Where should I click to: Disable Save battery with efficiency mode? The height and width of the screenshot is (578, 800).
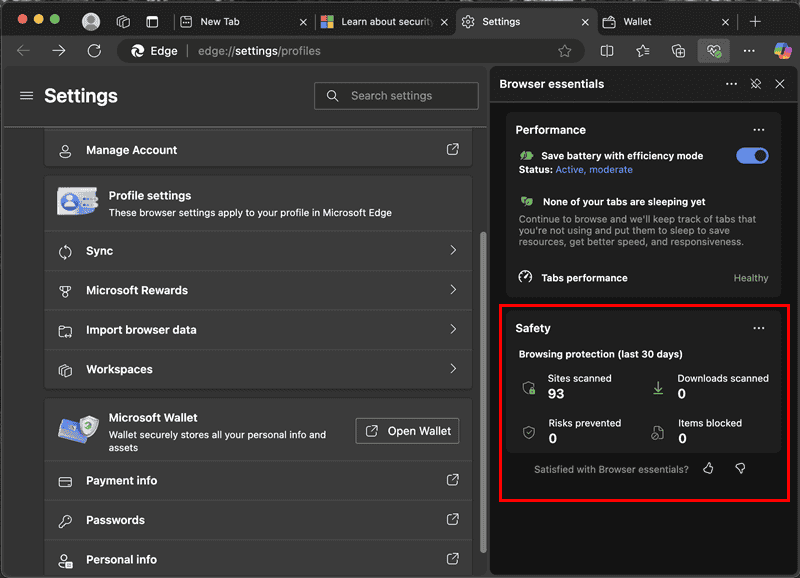tap(752, 155)
